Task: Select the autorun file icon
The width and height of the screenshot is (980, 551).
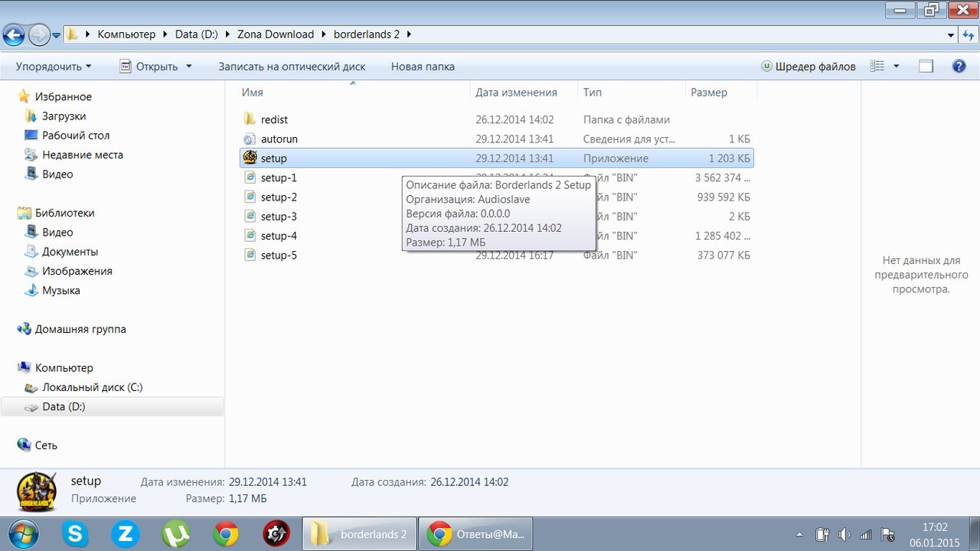Action: click(250, 139)
